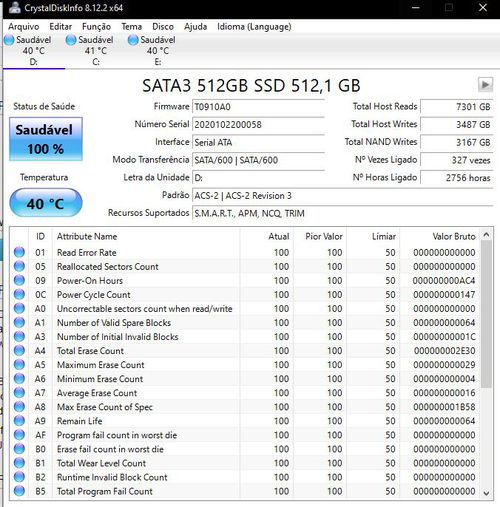Viewport: 500px width, 507px height.
Task: Open the Idioma (Language) menu
Action: pyautogui.click(x=254, y=27)
